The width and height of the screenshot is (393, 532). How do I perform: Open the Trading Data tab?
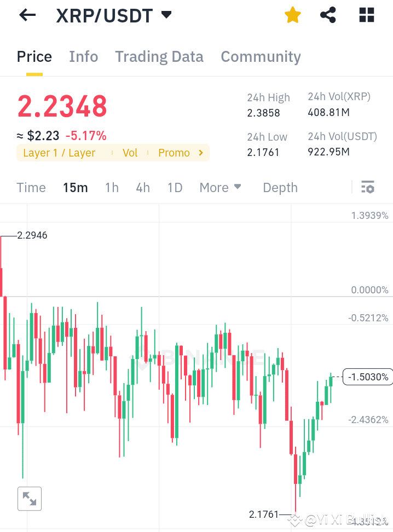pyautogui.click(x=159, y=56)
